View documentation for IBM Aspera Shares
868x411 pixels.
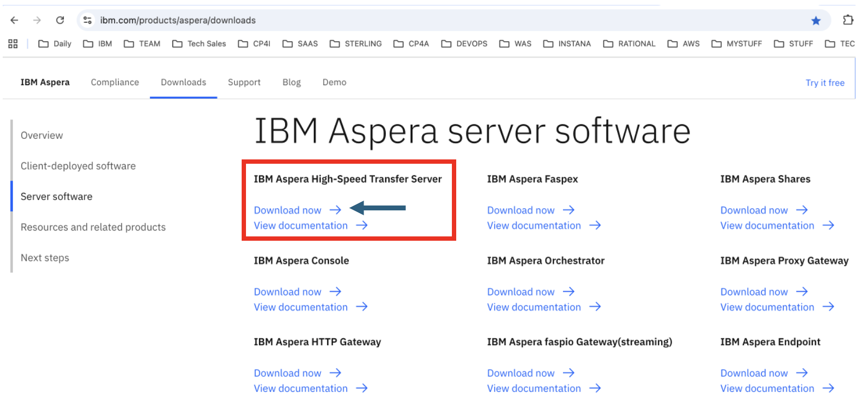pyautogui.click(x=778, y=226)
